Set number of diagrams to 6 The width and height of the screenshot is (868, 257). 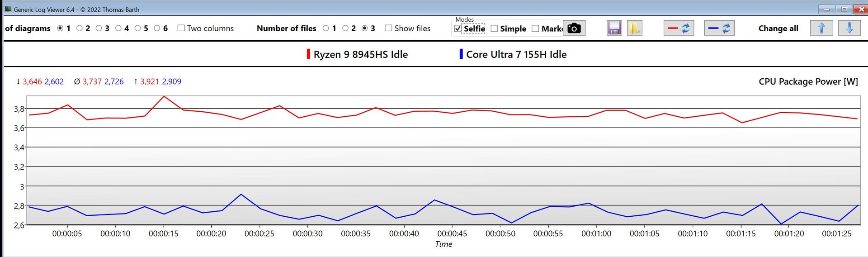[157, 28]
